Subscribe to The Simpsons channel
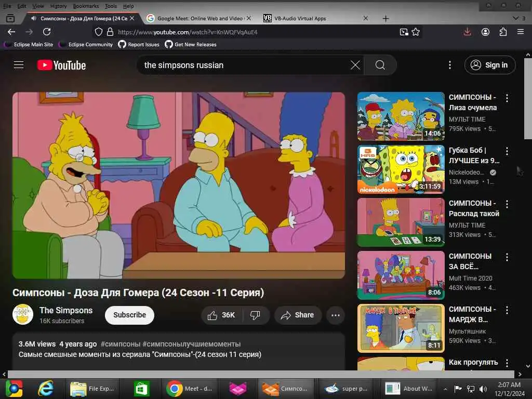 tap(129, 315)
